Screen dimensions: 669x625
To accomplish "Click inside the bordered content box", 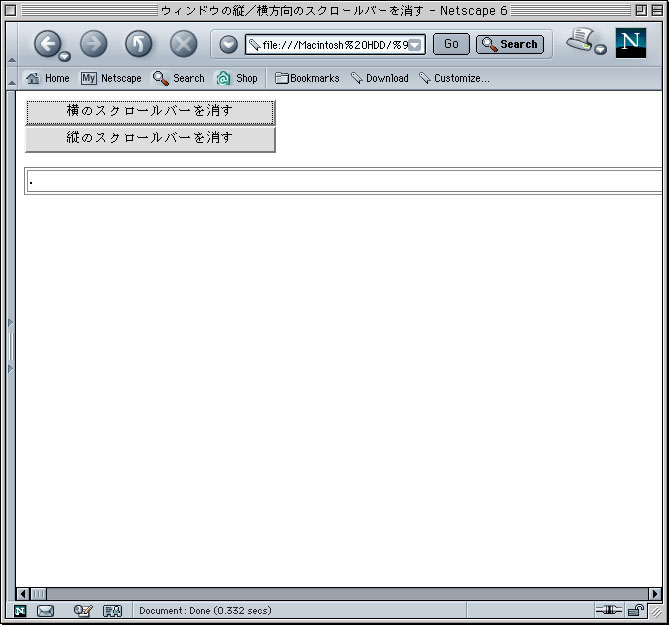I will (x=343, y=181).
